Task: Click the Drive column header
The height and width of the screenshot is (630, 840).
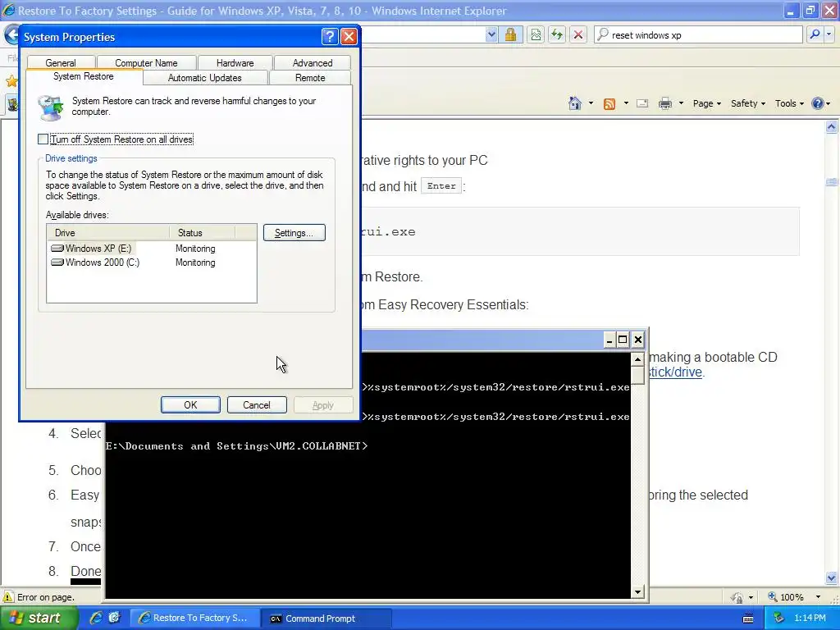Action: [x=108, y=232]
